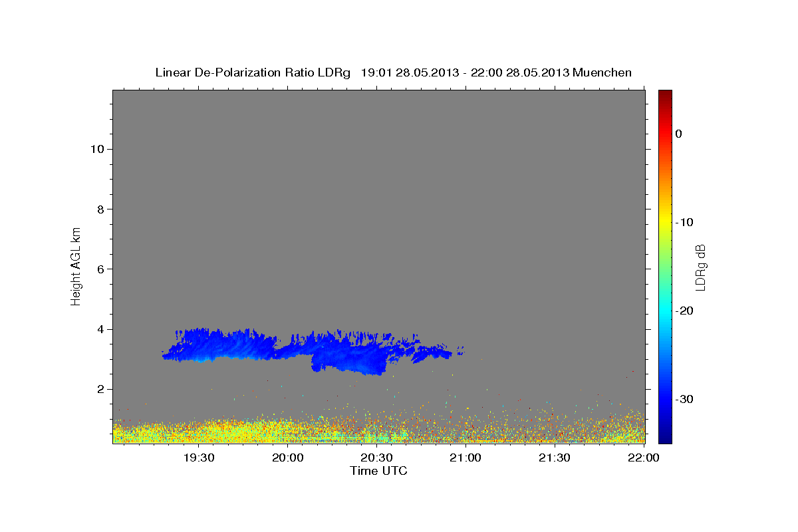Image resolution: width=798 pixels, height=532 pixels.
Task: Click the '20:00' time axis label
Action: [288, 458]
